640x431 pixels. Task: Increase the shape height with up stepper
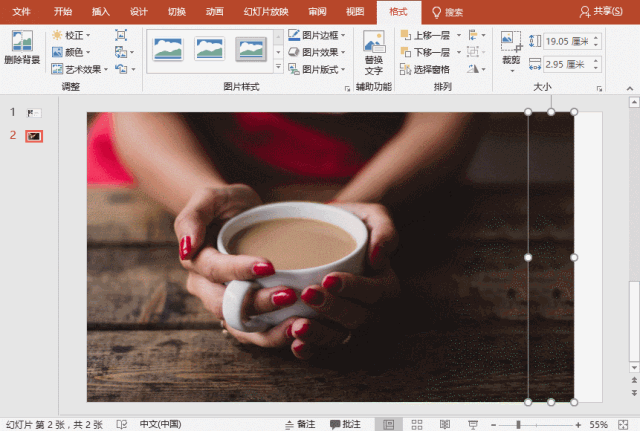(x=596, y=38)
